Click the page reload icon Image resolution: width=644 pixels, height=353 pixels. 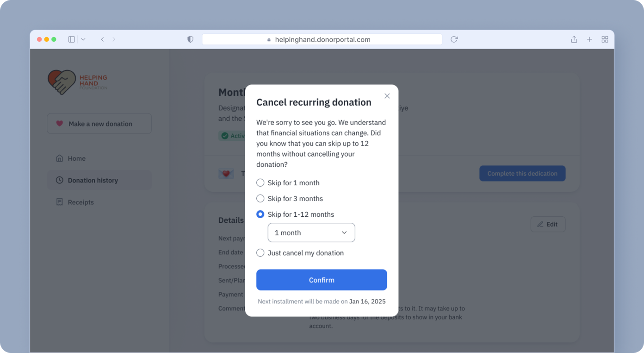[x=454, y=39]
